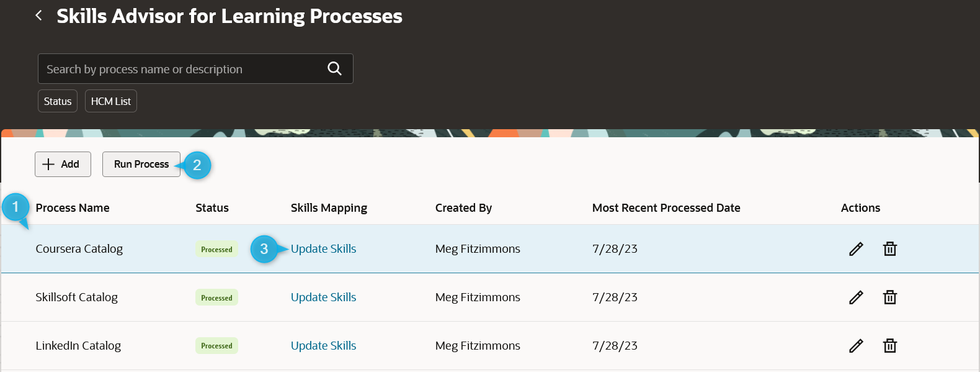Click the Add button
This screenshot has width=980, height=372.
[63, 164]
